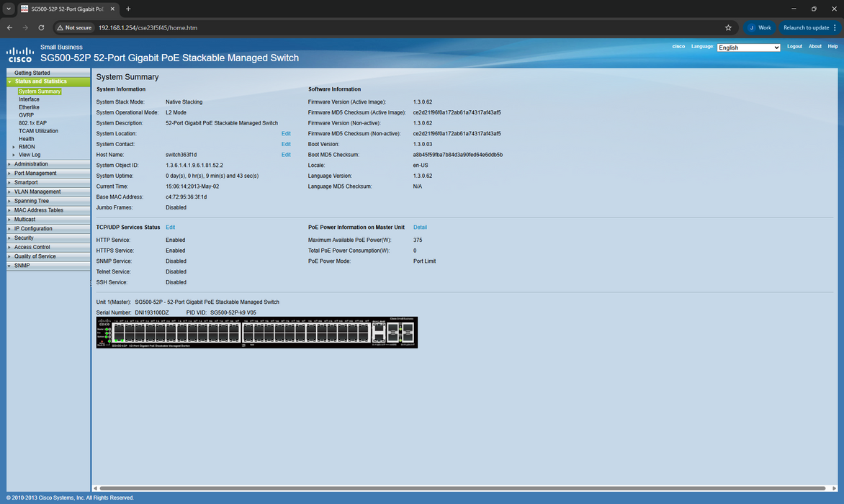
Task: Click scrollbar right arrow
Action: click(x=835, y=488)
